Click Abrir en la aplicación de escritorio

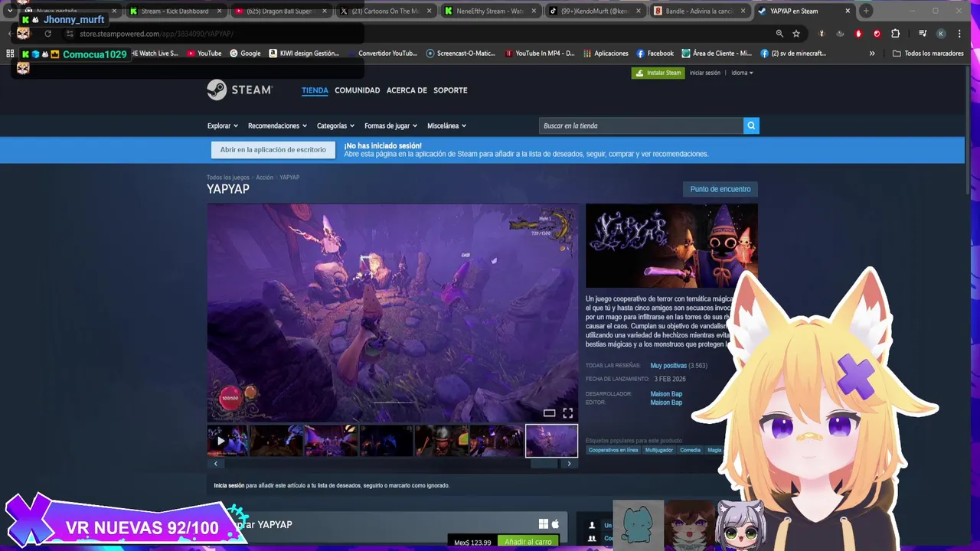273,150
